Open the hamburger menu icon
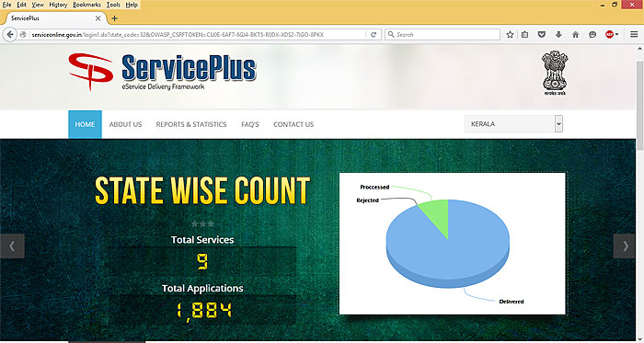644x343 pixels. (634, 35)
